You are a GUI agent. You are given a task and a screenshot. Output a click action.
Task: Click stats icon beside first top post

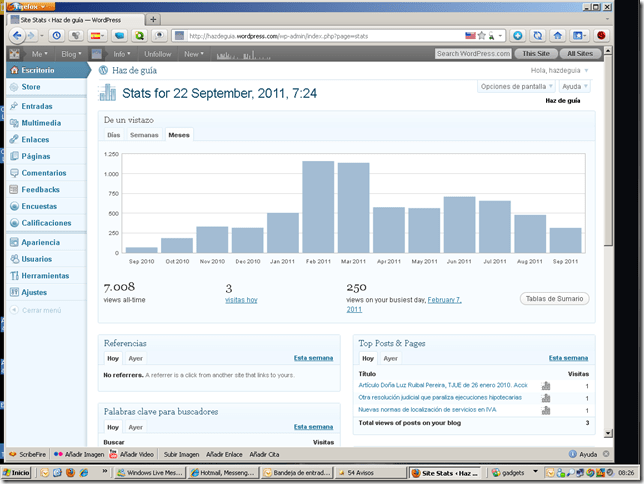coord(546,385)
